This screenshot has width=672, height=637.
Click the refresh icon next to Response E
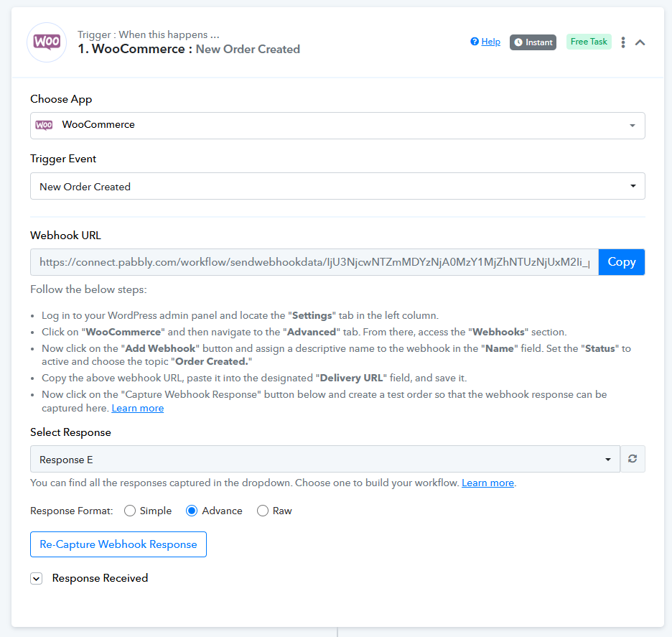pyautogui.click(x=633, y=459)
